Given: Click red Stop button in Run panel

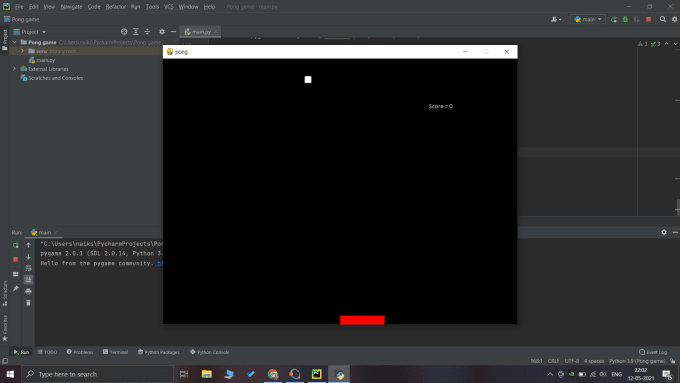Looking at the screenshot, I should 16,259.
